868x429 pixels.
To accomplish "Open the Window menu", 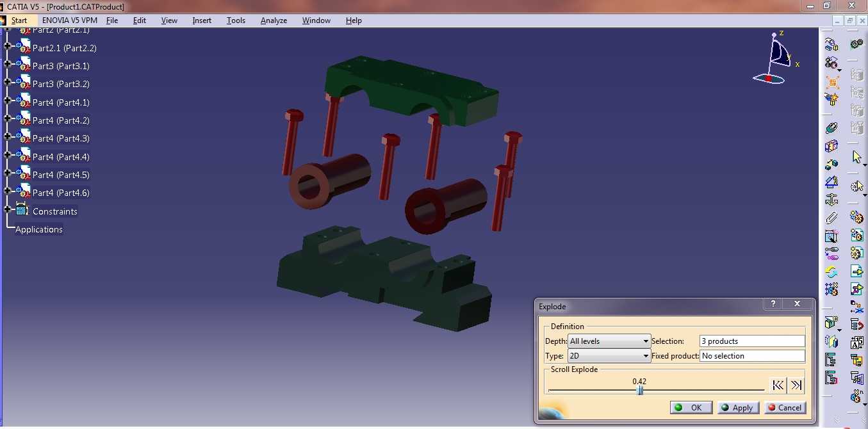I will click(316, 20).
